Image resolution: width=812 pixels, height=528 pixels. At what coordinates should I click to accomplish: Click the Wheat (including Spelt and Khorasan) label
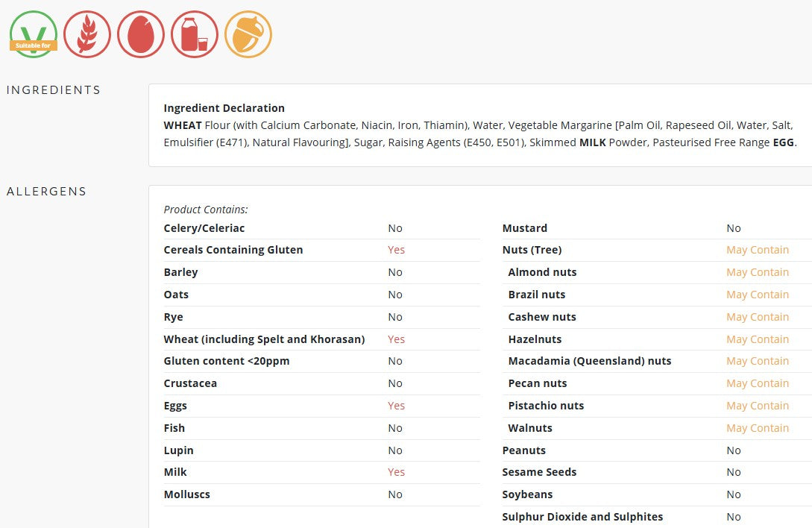pos(264,339)
